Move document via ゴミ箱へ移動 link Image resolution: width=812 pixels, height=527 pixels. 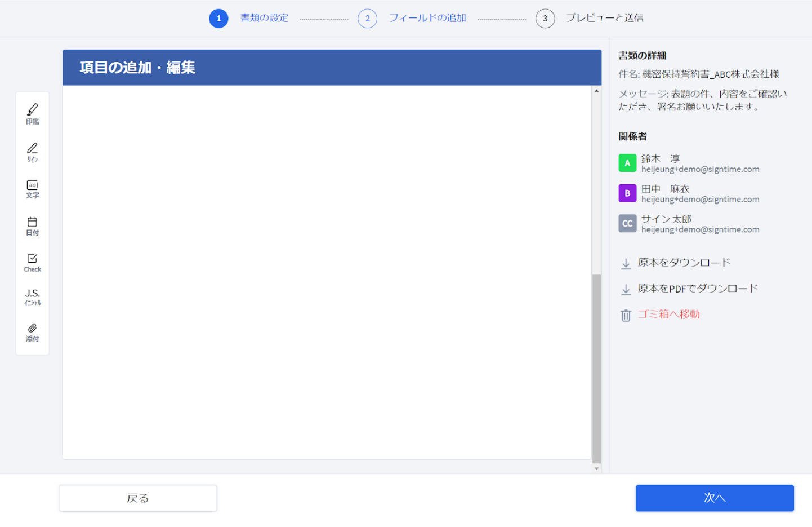point(668,315)
